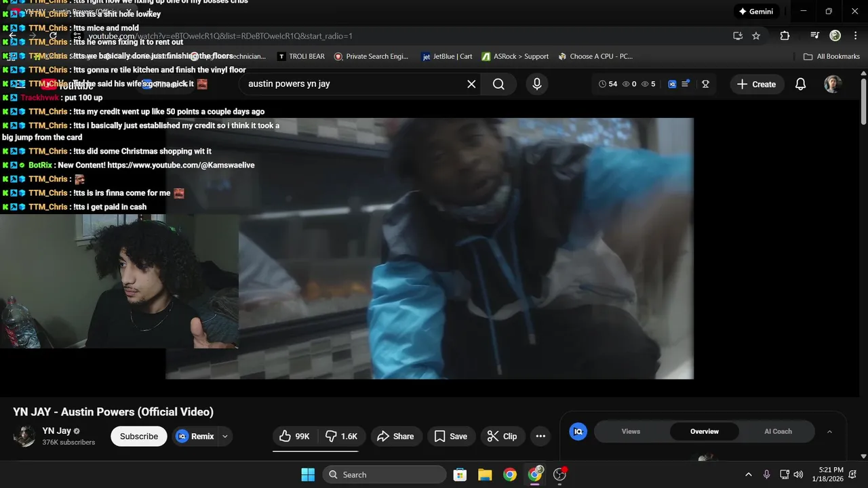The image size is (868, 488).
Task: Click the taskbar Search box
Action: [384, 474]
